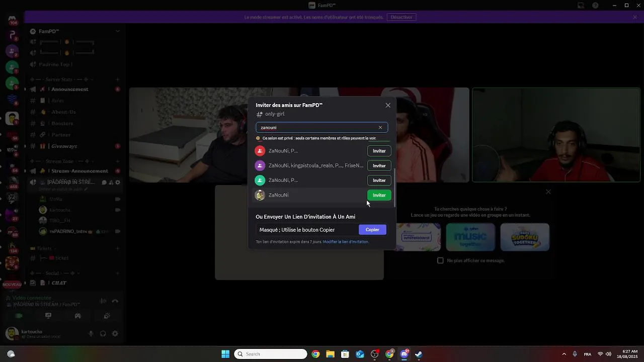The height and width of the screenshot is (362, 644).
Task: Open the Padrino Top voice channel
Action: 74,64
